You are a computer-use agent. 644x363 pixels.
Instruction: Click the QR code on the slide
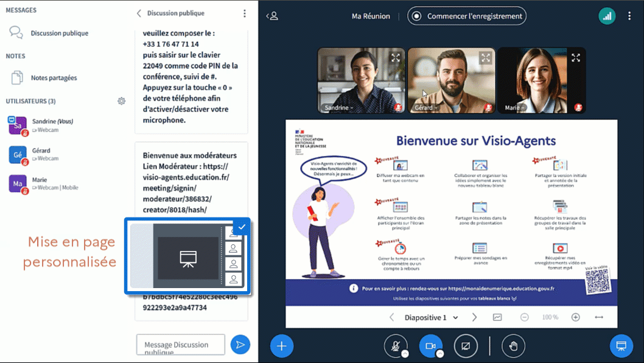click(x=598, y=281)
